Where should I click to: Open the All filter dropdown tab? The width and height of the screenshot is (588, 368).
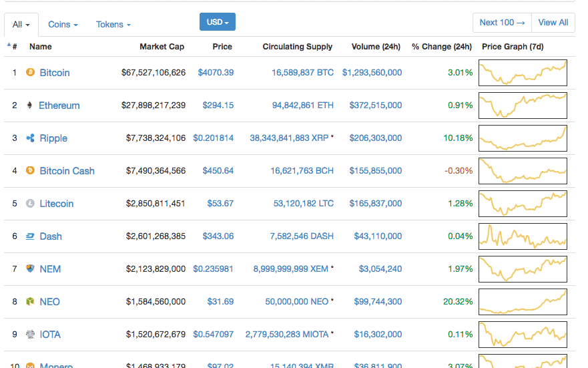[21, 25]
